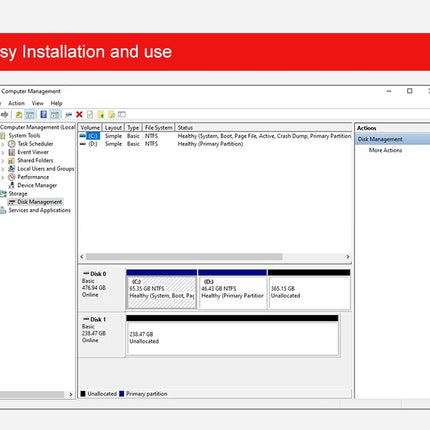Open the Help menu
The width and height of the screenshot is (430, 430).
click(x=56, y=103)
